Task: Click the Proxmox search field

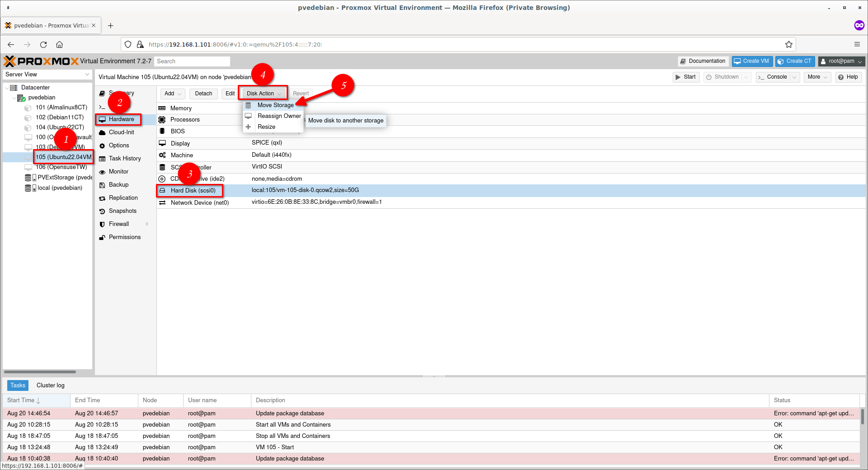Action: pos(192,61)
